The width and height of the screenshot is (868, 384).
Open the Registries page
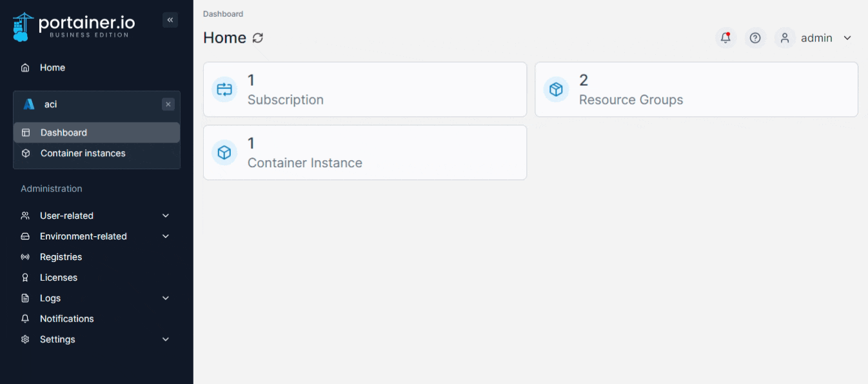[x=61, y=257]
